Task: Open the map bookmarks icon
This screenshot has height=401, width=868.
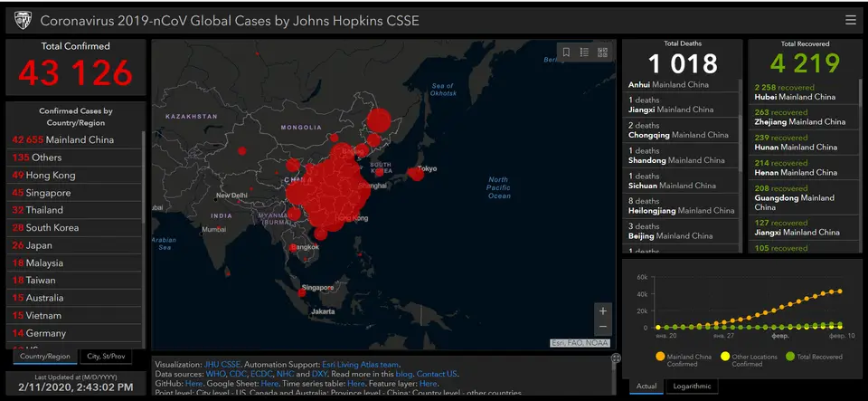Action: pos(566,53)
